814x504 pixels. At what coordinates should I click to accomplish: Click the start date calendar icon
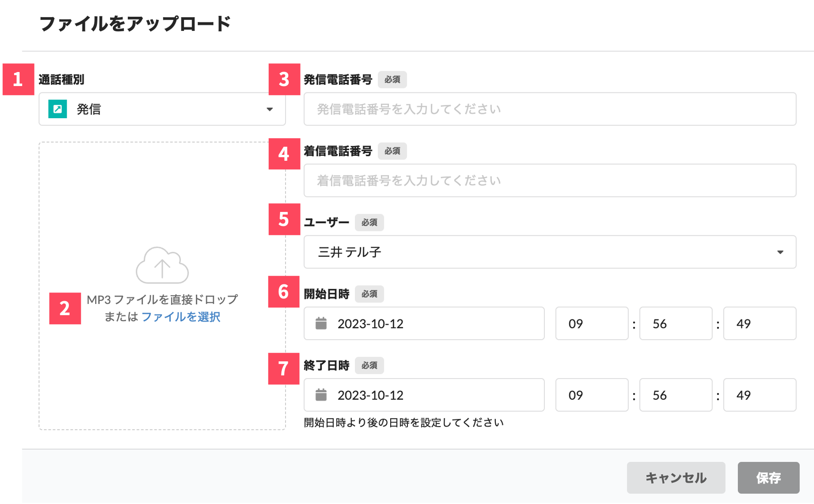[x=321, y=323]
